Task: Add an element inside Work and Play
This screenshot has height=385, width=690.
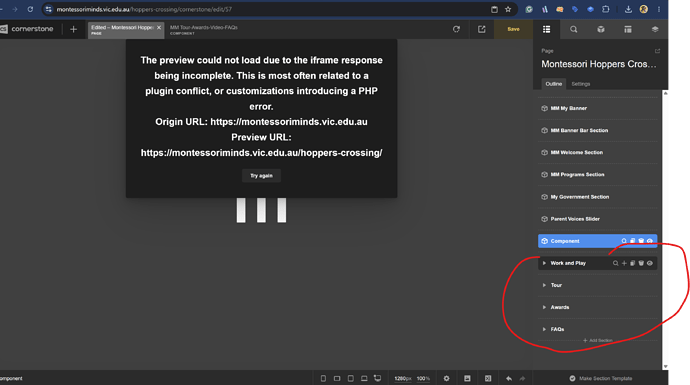Action: pos(624,263)
